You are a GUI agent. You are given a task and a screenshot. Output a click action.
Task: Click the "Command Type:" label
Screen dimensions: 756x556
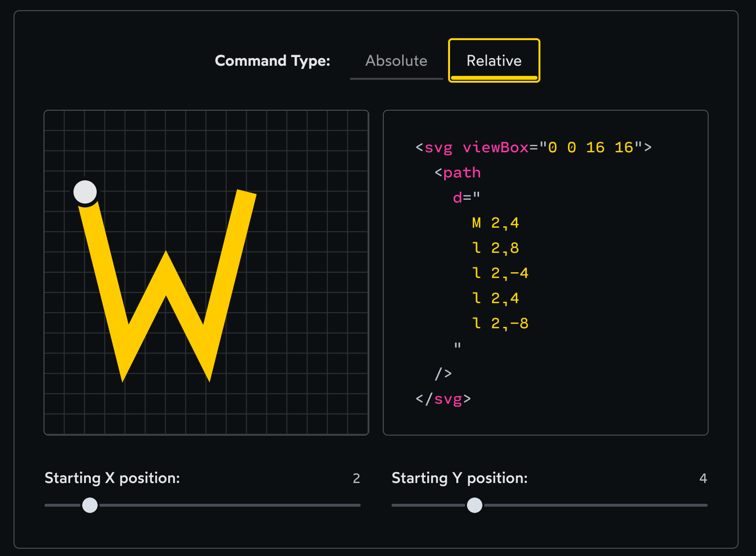[272, 61]
